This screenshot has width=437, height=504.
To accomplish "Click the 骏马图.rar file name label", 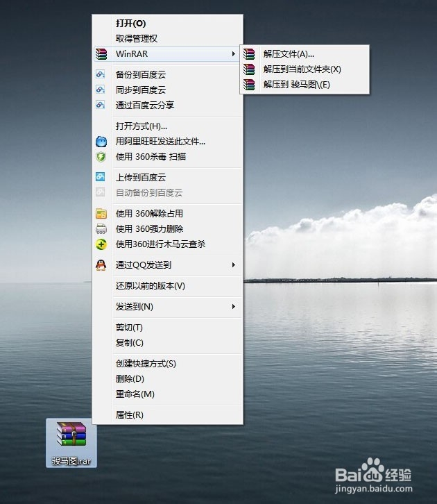I will tap(71, 461).
